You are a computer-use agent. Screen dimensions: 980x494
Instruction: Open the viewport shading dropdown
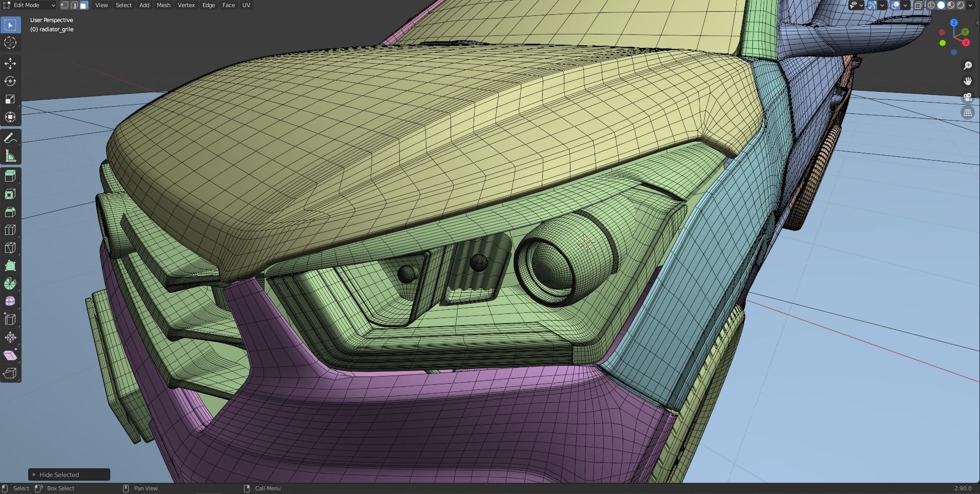(971, 5)
